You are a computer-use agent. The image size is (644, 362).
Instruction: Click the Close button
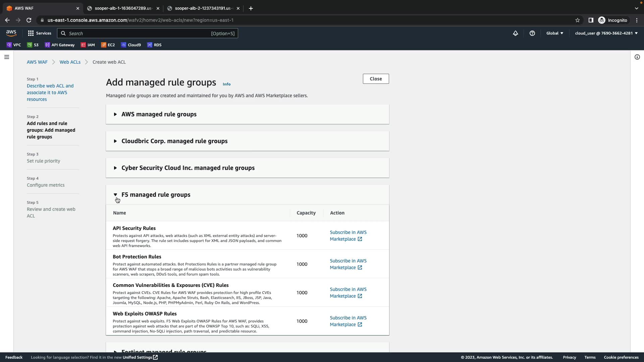[x=376, y=79]
